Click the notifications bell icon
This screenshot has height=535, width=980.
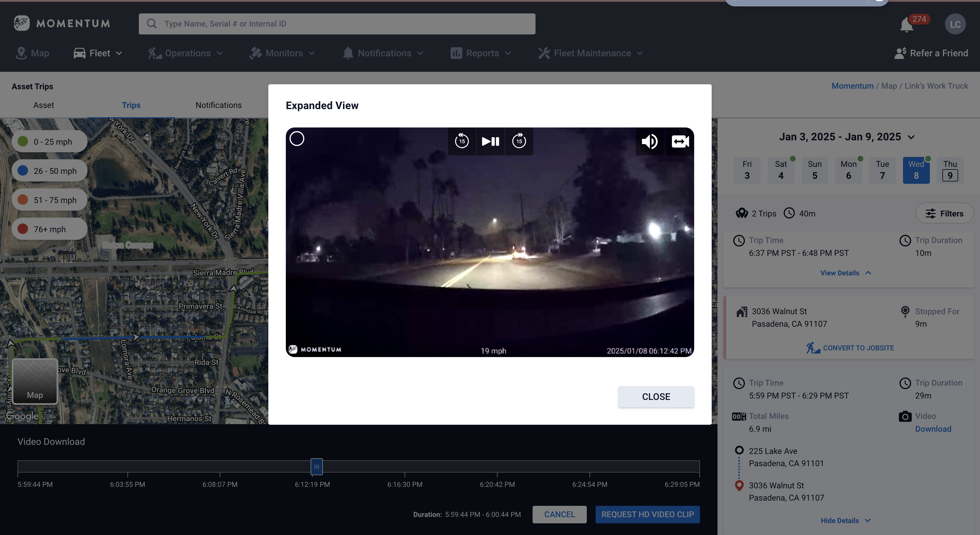[906, 25]
